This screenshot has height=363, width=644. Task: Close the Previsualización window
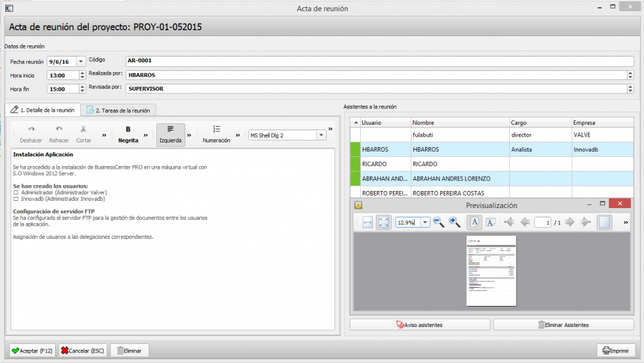tap(620, 203)
